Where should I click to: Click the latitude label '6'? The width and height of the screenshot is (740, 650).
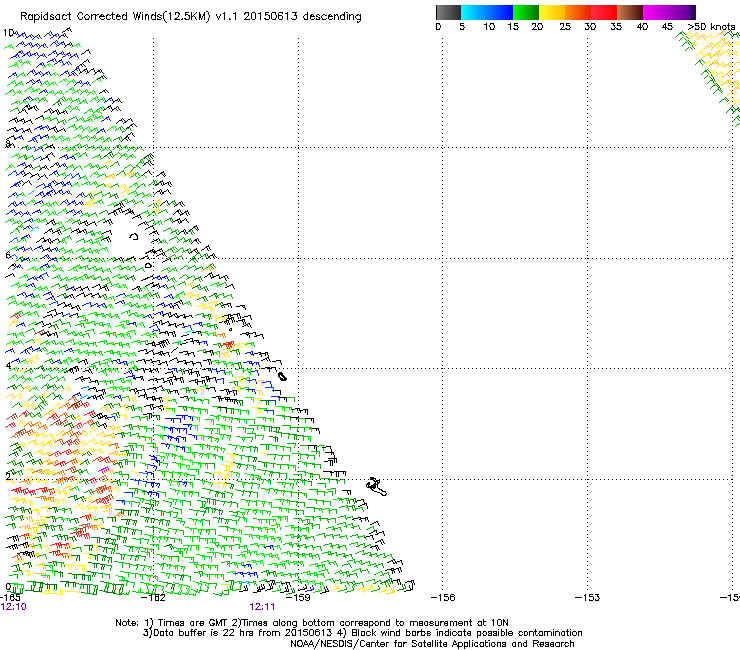(x=7, y=255)
